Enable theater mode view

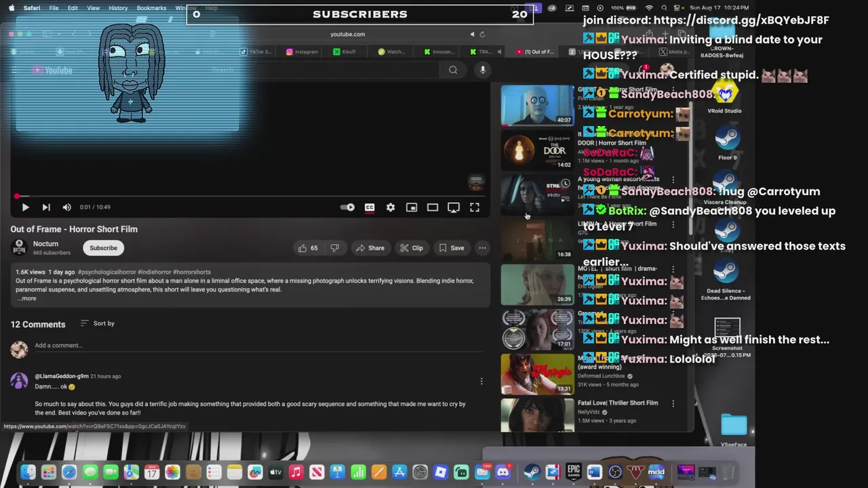(x=433, y=207)
